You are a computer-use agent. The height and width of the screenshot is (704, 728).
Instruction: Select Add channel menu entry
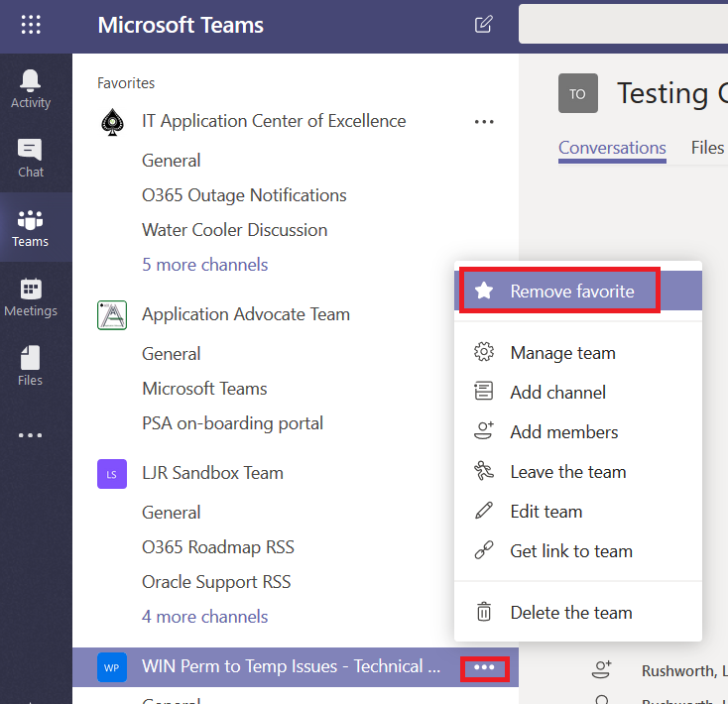[x=557, y=393]
